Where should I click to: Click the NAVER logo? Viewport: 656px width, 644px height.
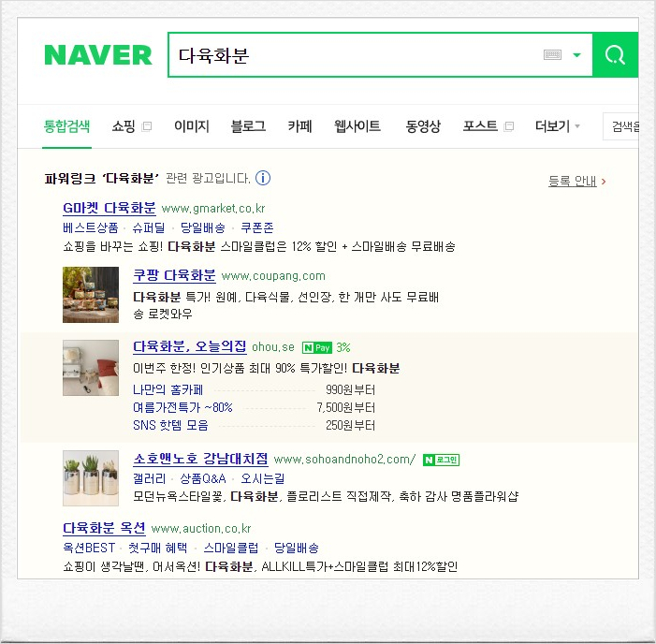pos(98,55)
